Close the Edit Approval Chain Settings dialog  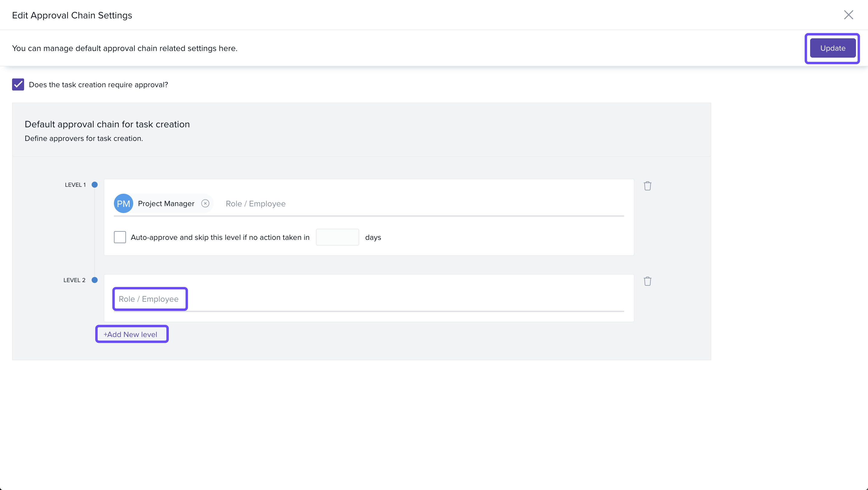(x=848, y=15)
